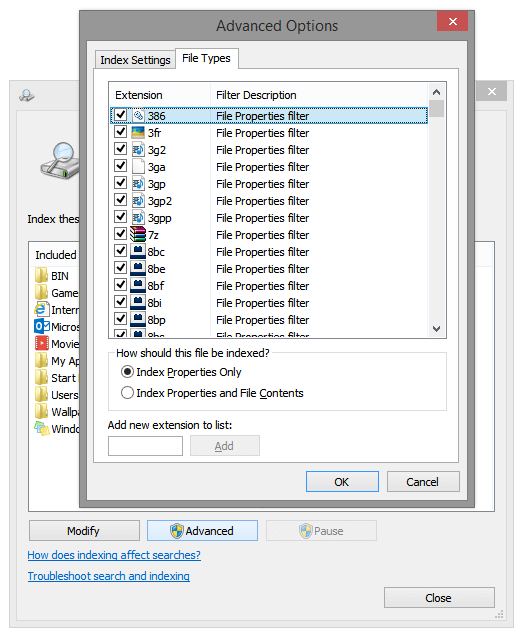The width and height of the screenshot is (521, 633).
Task: Switch to the Index Settings tab
Action: pos(135,60)
